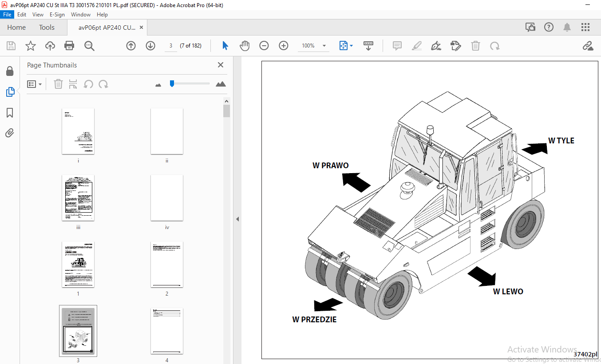Select page i thumbnail
The image size is (601, 364).
(78, 131)
